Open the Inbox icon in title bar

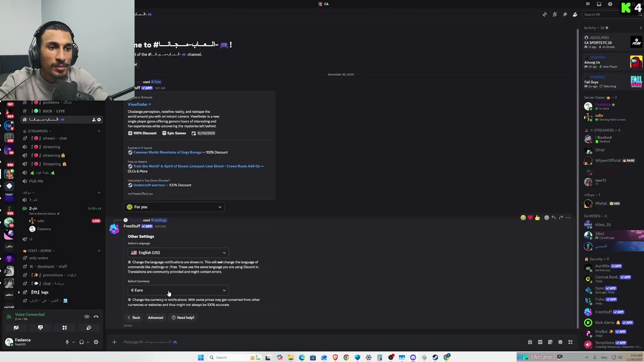click(x=599, y=4)
